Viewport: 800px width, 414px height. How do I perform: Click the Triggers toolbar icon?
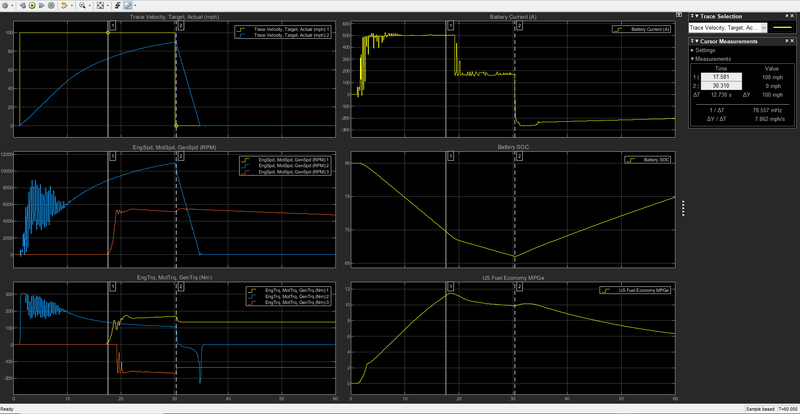click(118, 5)
